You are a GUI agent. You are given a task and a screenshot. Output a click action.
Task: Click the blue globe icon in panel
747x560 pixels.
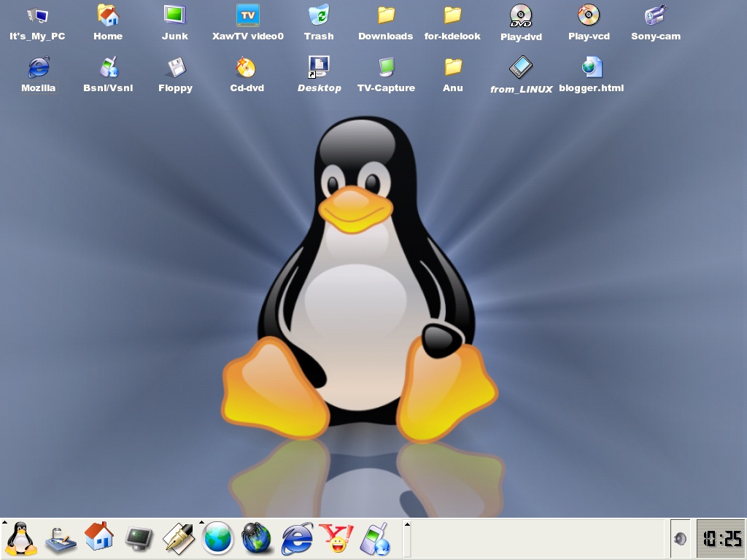coord(218,539)
